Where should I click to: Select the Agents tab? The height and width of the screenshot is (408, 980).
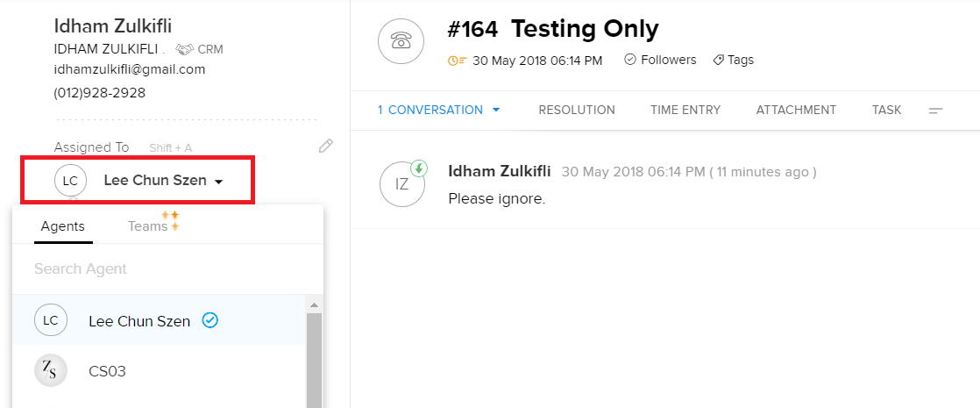pos(63,226)
